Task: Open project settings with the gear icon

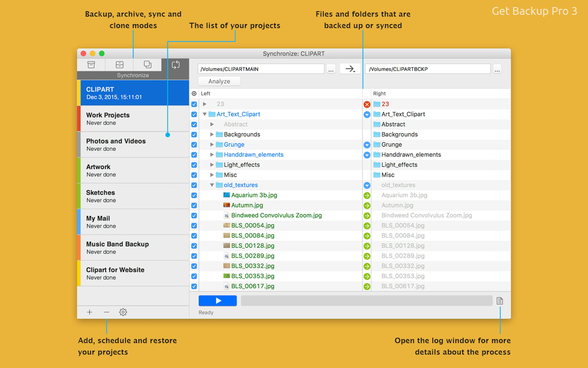Action: [123, 312]
